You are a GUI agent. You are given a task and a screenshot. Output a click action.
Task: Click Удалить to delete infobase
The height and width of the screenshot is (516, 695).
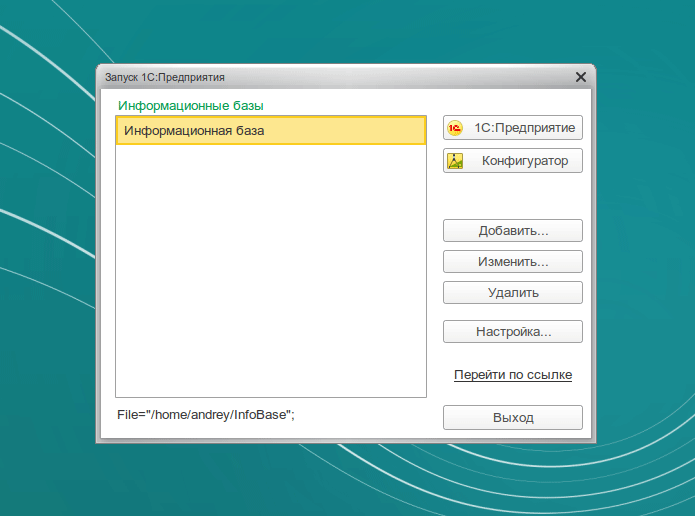pyautogui.click(x=513, y=293)
